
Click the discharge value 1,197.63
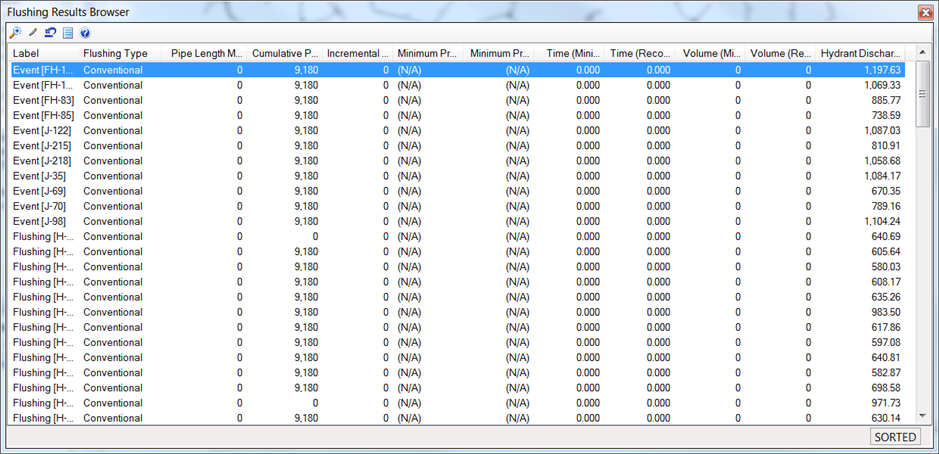click(882, 70)
